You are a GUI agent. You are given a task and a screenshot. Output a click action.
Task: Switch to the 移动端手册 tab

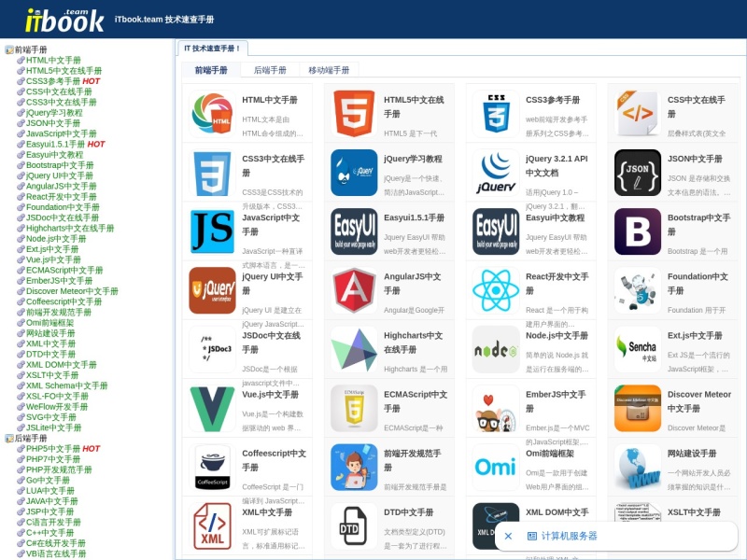(x=329, y=70)
